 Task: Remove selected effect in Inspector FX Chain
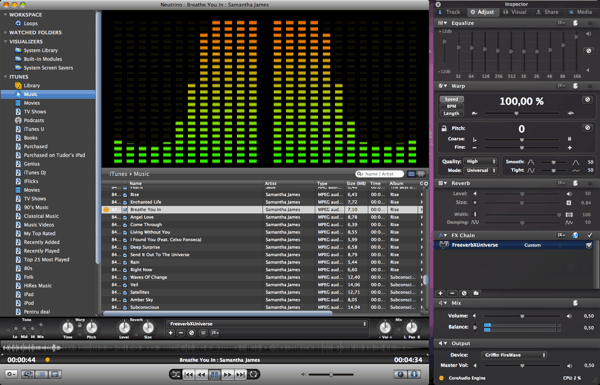pos(452,293)
